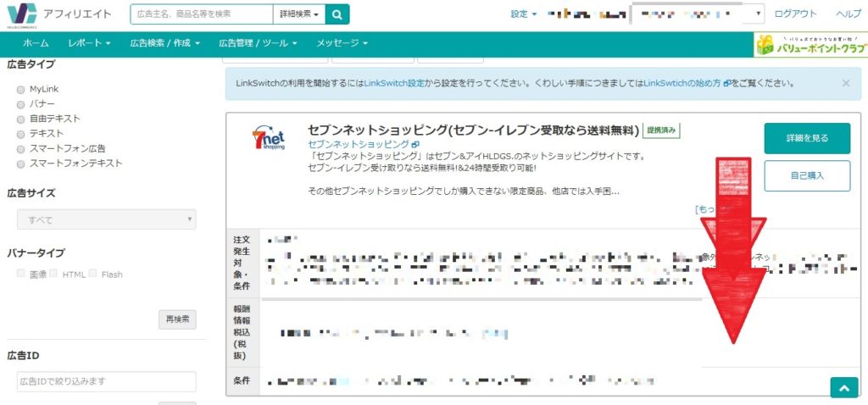
Task: Click the 広告ID heading
Action: tap(23, 356)
